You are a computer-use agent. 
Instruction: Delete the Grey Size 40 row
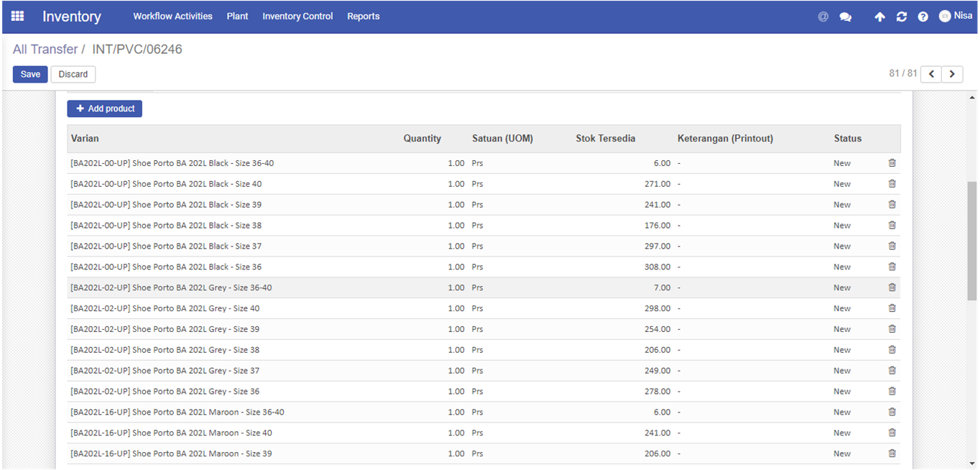[x=892, y=308]
